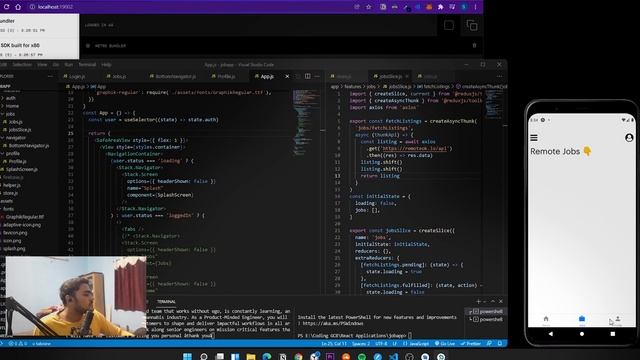Split the editor with split icon
Image resolution: width=640 pixels, height=360 pixels.
[307, 76]
